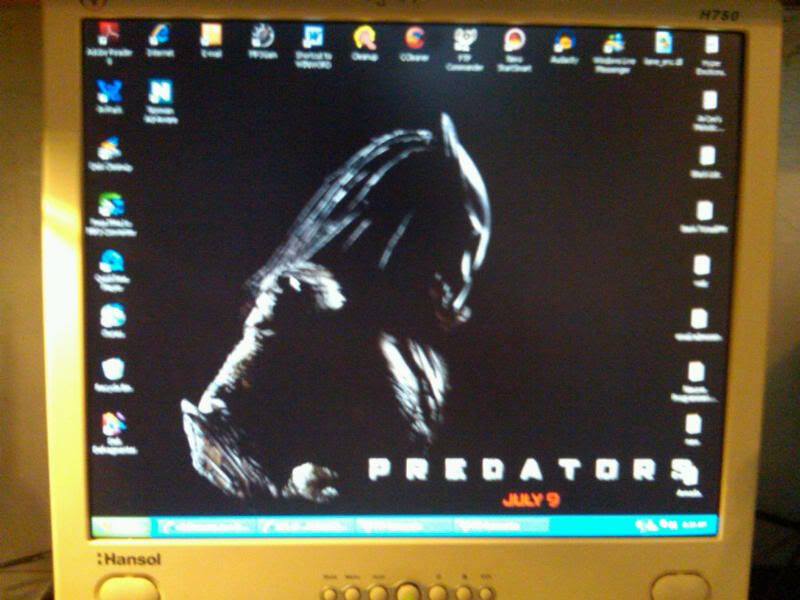Open the Audacity desktop shortcut
Image resolution: width=800 pixels, height=600 pixels.
pyautogui.click(x=564, y=47)
